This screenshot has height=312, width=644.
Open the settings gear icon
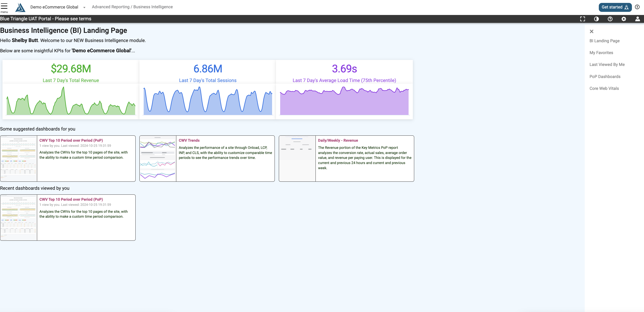(624, 19)
